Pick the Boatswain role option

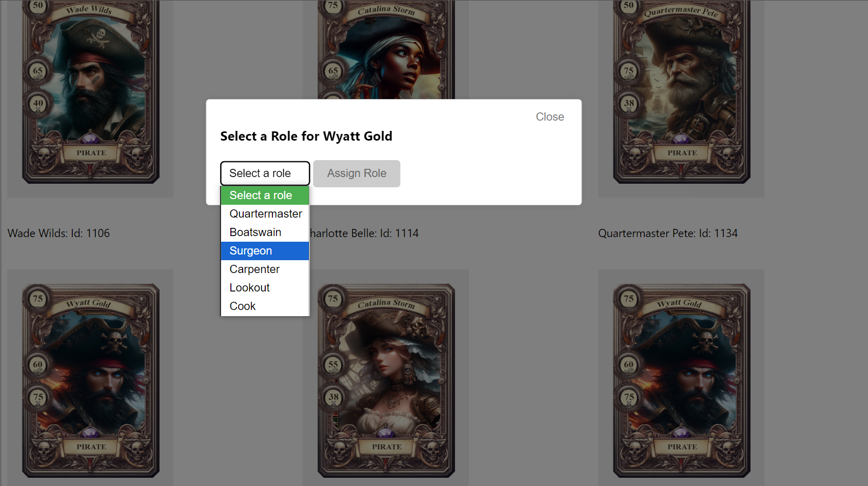coord(265,232)
